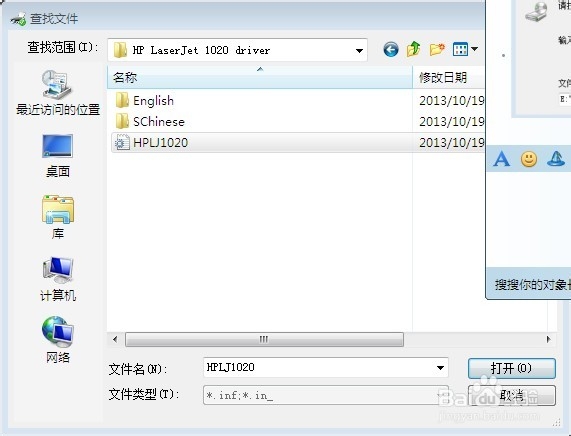571x436 pixels.
Task: Open Network (网络) location
Action: 58,340
